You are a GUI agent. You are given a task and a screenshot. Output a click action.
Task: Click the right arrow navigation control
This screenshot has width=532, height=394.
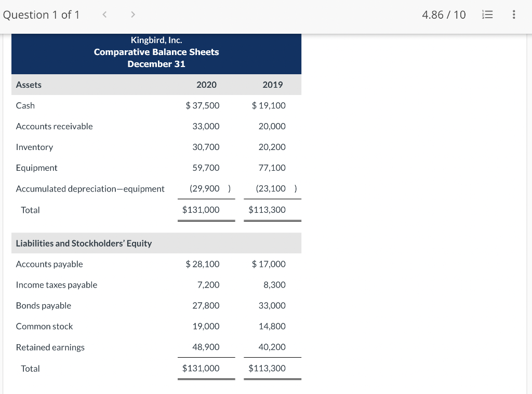click(x=133, y=15)
